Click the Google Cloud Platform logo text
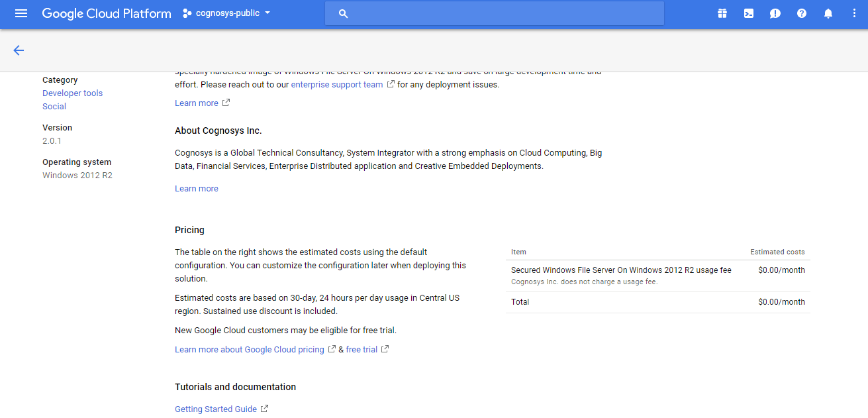Viewport: 868px width, 418px height. click(107, 13)
